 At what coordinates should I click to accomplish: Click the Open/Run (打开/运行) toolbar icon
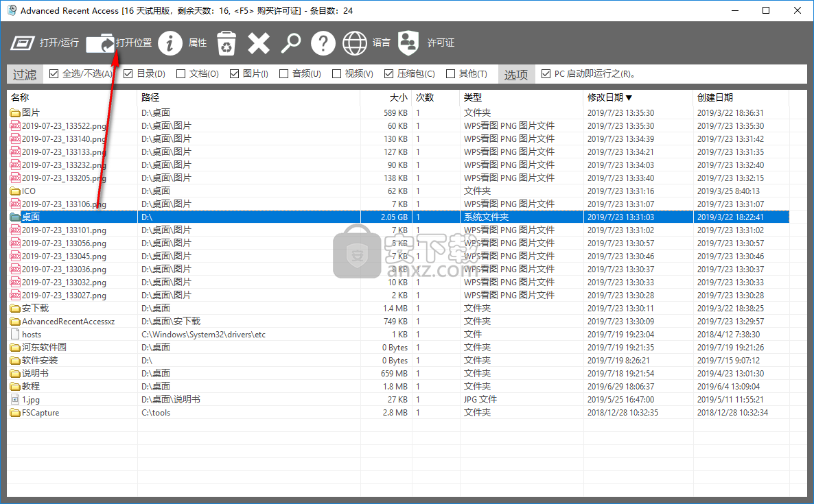point(23,43)
